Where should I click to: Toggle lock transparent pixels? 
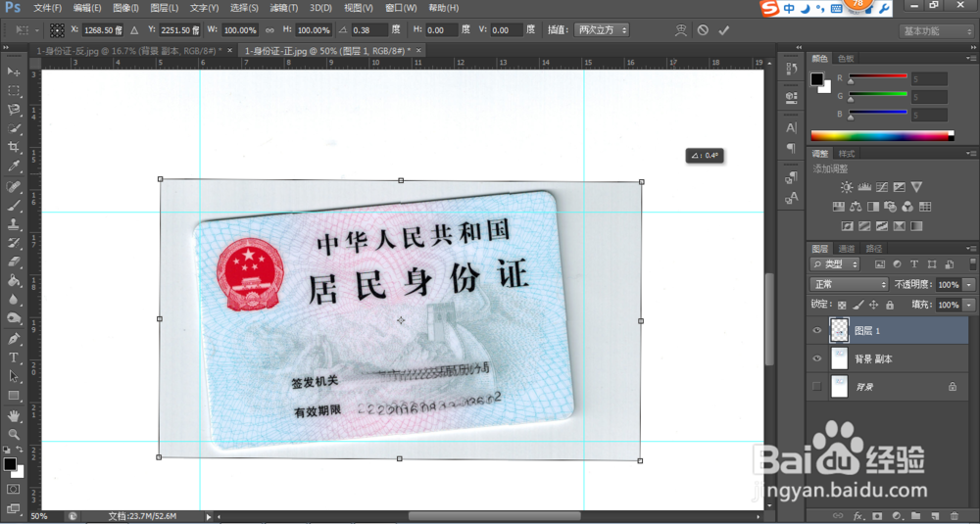[x=842, y=305]
